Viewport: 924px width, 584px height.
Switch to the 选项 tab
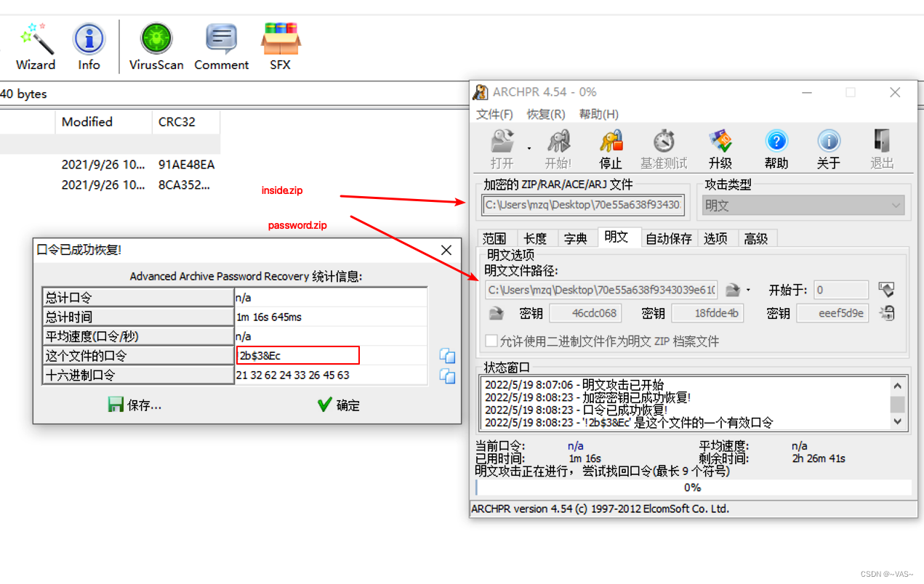715,238
